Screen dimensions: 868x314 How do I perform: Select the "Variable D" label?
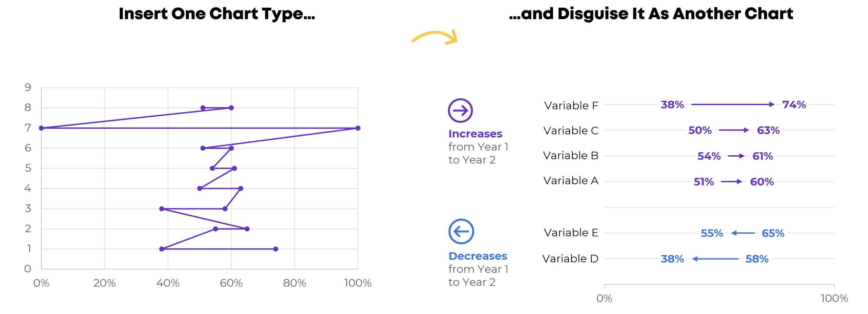(x=570, y=259)
